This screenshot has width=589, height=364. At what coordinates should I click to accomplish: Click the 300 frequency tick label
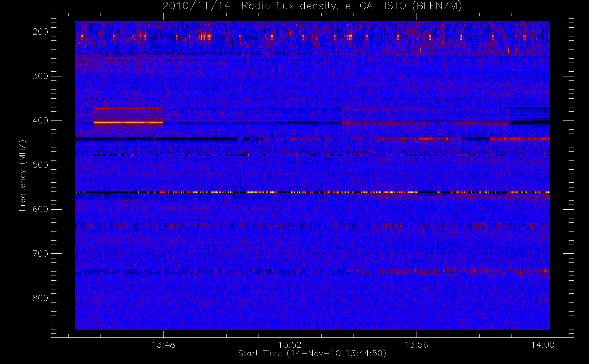pyautogui.click(x=40, y=76)
